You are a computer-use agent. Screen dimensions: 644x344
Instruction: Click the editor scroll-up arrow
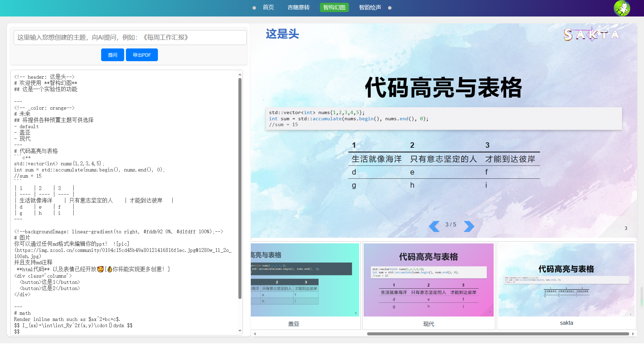coord(240,74)
